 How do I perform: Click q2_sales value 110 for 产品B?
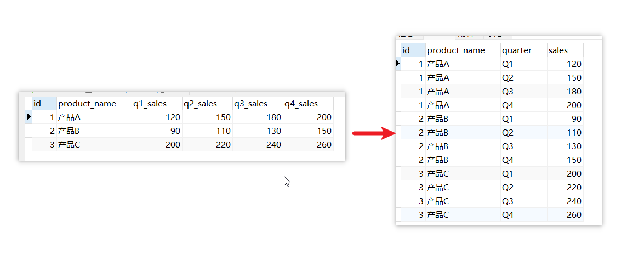pos(207,131)
